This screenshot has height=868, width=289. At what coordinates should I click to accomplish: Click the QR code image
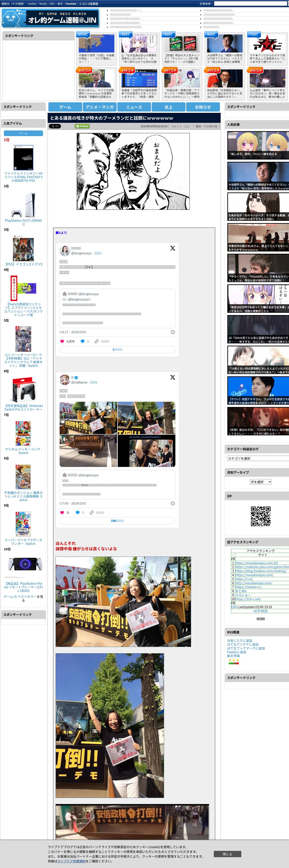pos(261,516)
